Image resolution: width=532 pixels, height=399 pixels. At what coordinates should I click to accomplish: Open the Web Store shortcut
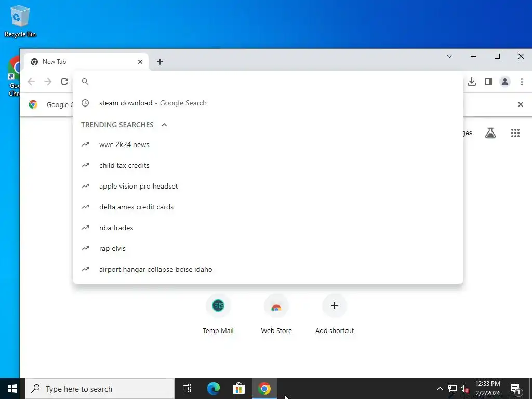pos(276,314)
